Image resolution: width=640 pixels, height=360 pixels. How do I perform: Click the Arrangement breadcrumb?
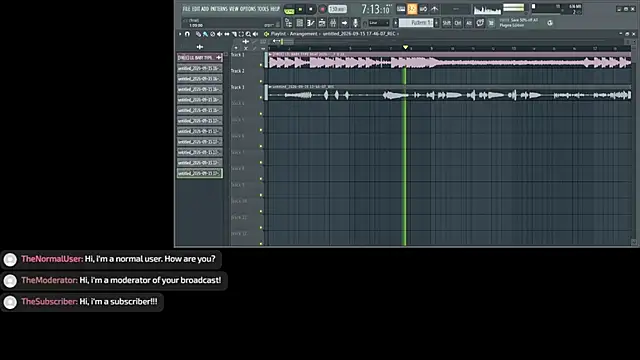coord(303,34)
